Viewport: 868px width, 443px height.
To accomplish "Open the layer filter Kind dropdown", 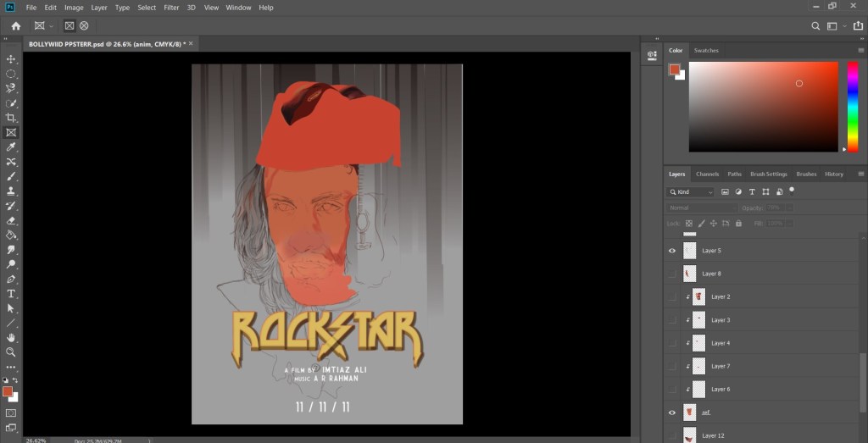I will click(x=691, y=192).
